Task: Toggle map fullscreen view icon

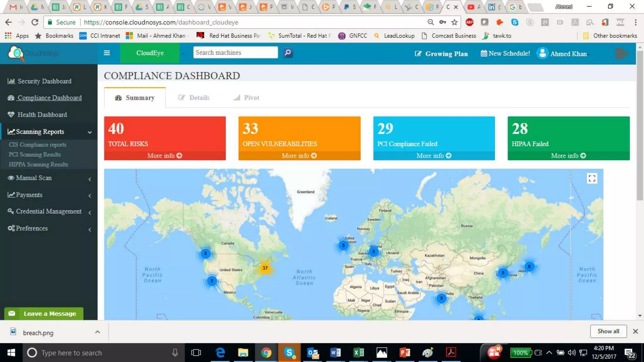Action: click(x=592, y=178)
